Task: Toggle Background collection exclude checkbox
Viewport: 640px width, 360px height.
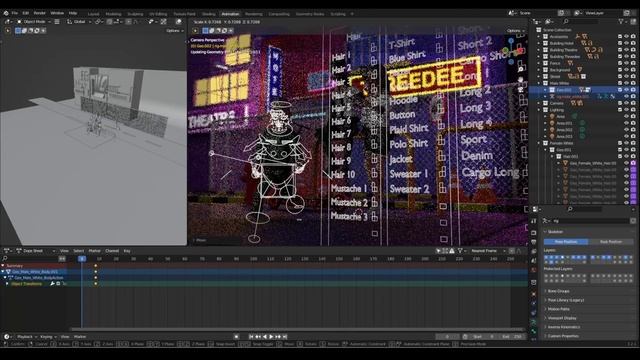Action: coord(620,70)
